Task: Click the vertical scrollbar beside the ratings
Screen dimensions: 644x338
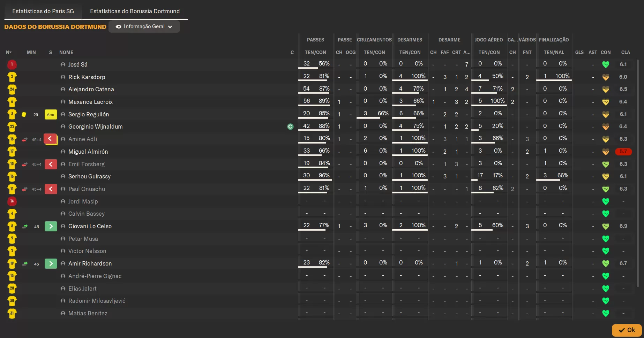Action: click(x=638, y=172)
